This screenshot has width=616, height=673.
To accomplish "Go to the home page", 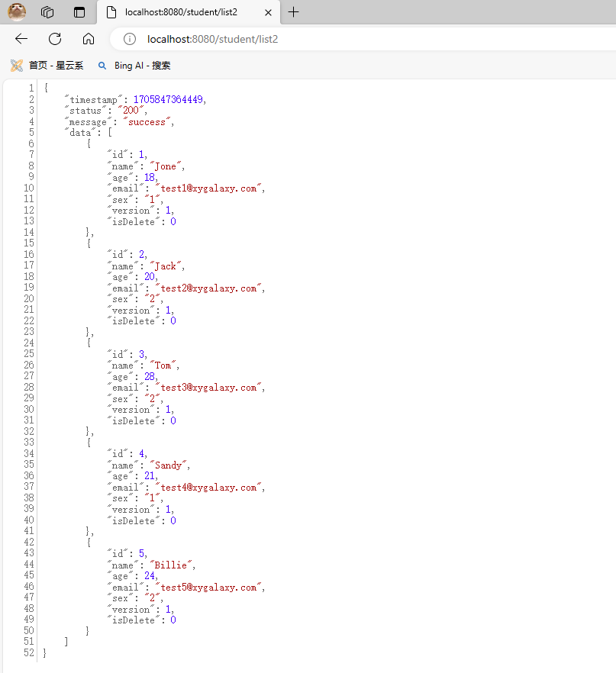I will [x=89, y=39].
